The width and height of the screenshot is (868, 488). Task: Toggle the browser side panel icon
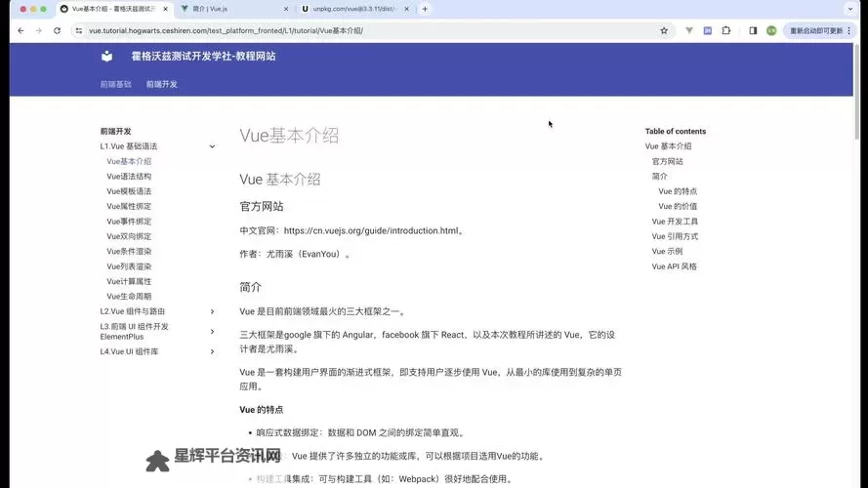pos(753,31)
